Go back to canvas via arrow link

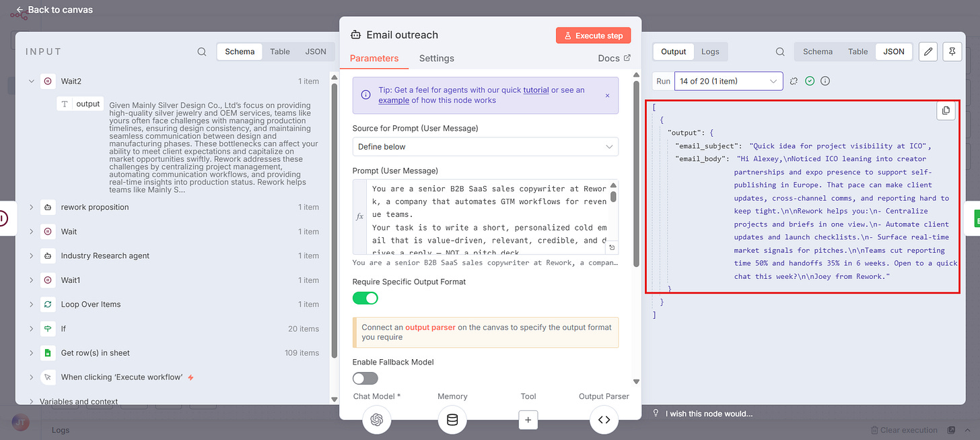click(x=54, y=9)
